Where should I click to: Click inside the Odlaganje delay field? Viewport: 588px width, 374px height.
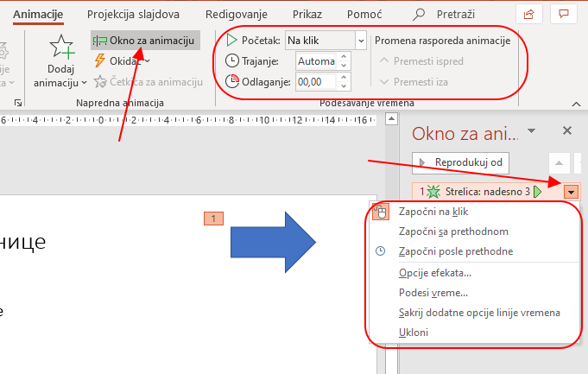[316, 82]
